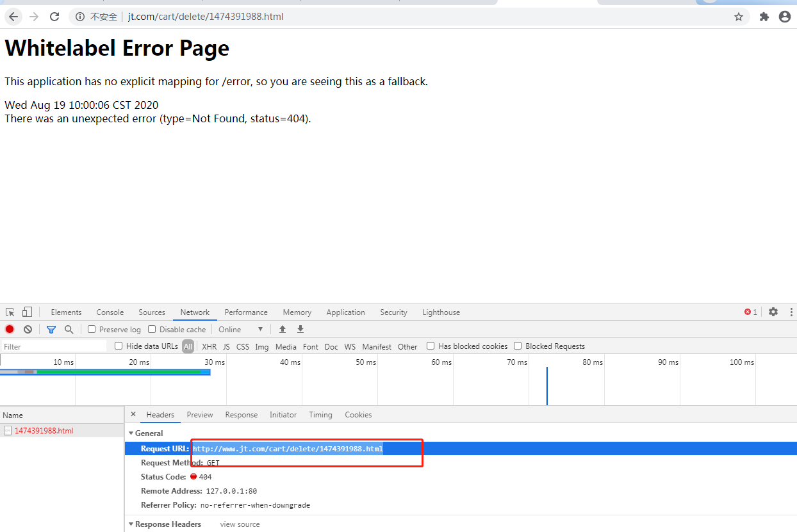
Task: View site information for not-secure page
Action: pos(80,17)
